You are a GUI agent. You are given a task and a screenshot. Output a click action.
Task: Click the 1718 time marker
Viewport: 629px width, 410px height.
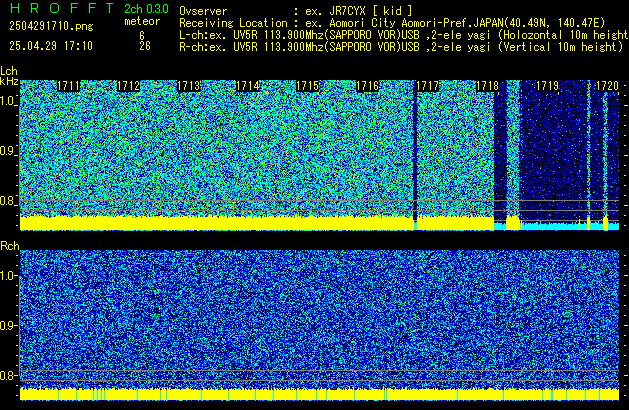pos(487,86)
